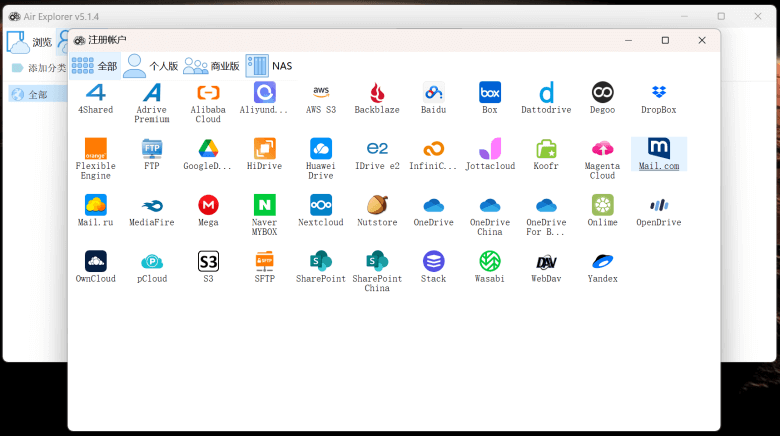This screenshot has height=436, width=780.
Task: Pick SharePoint China icon
Action: [x=377, y=261]
